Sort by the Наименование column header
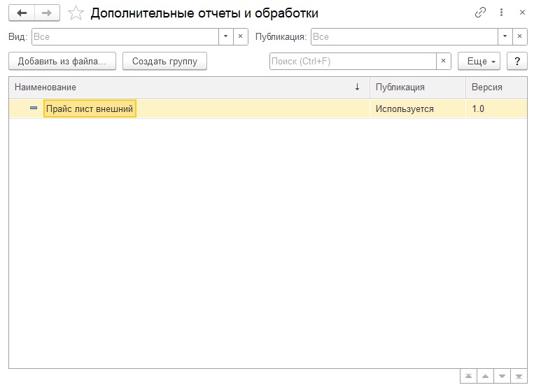 coord(190,87)
